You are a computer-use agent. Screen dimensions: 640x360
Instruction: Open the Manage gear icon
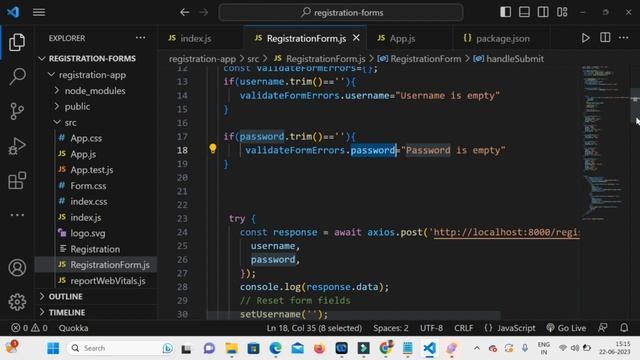click(17, 302)
